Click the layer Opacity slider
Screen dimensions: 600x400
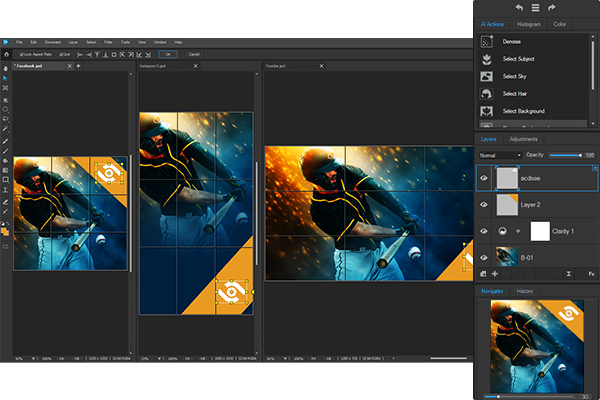click(x=566, y=155)
